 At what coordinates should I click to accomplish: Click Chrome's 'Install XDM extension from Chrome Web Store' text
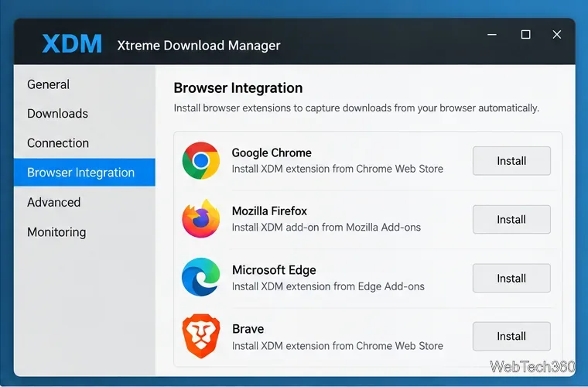(x=337, y=169)
